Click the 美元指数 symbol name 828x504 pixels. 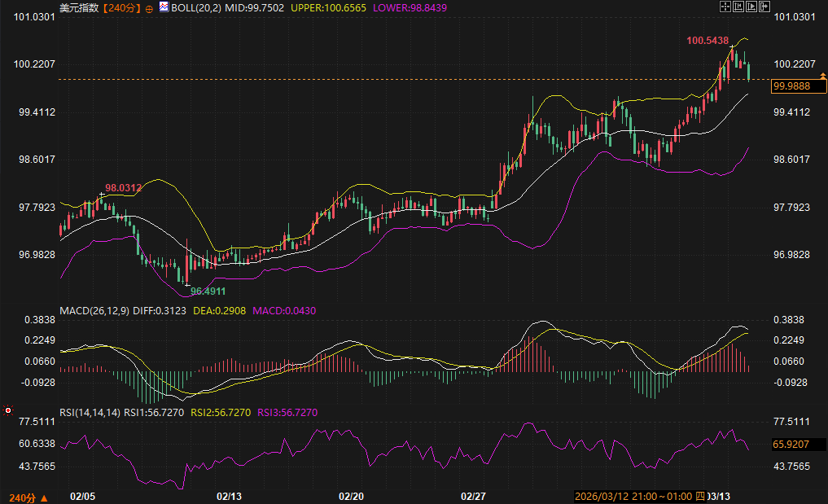point(80,7)
